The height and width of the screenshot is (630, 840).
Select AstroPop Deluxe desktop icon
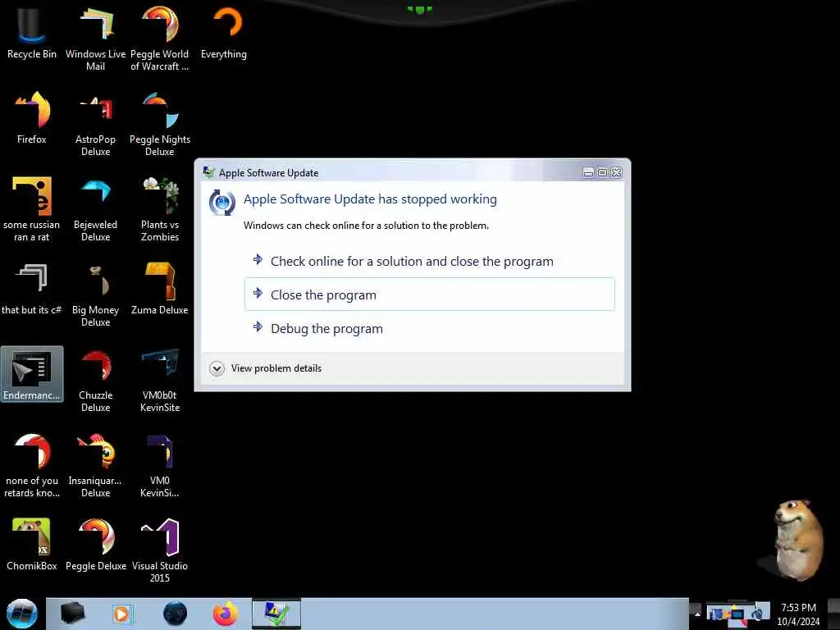pos(95,125)
